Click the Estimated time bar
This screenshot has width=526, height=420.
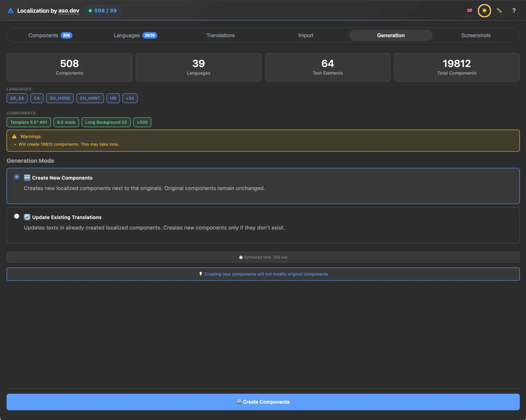[x=263, y=257]
